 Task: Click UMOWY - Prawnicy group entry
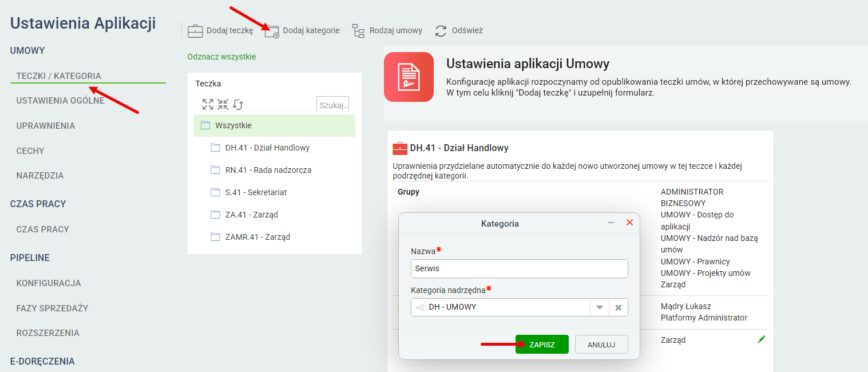click(x=695, y=262)
